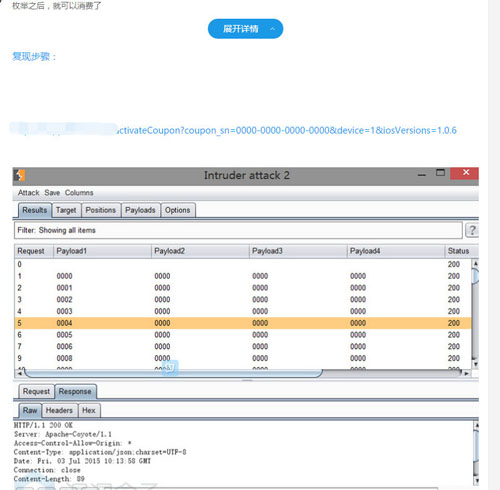Open the Save menu
Screen dimensions: 500x490
coord(52,193)
